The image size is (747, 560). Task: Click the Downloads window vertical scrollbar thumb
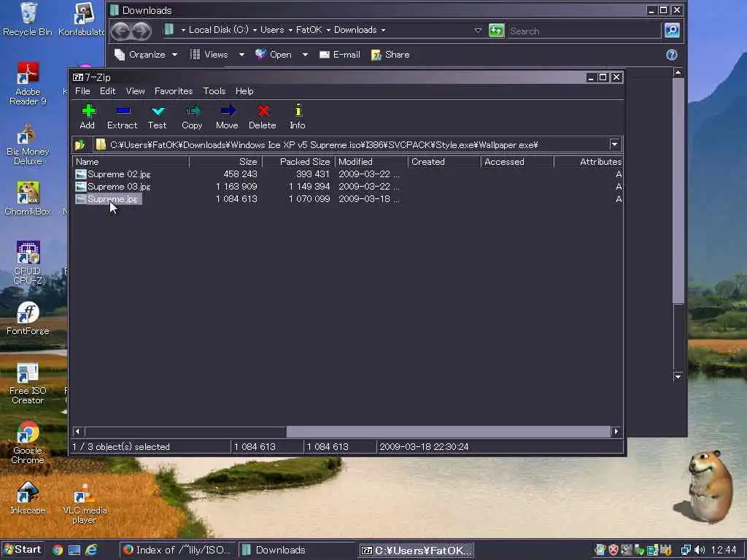(678, 190)
